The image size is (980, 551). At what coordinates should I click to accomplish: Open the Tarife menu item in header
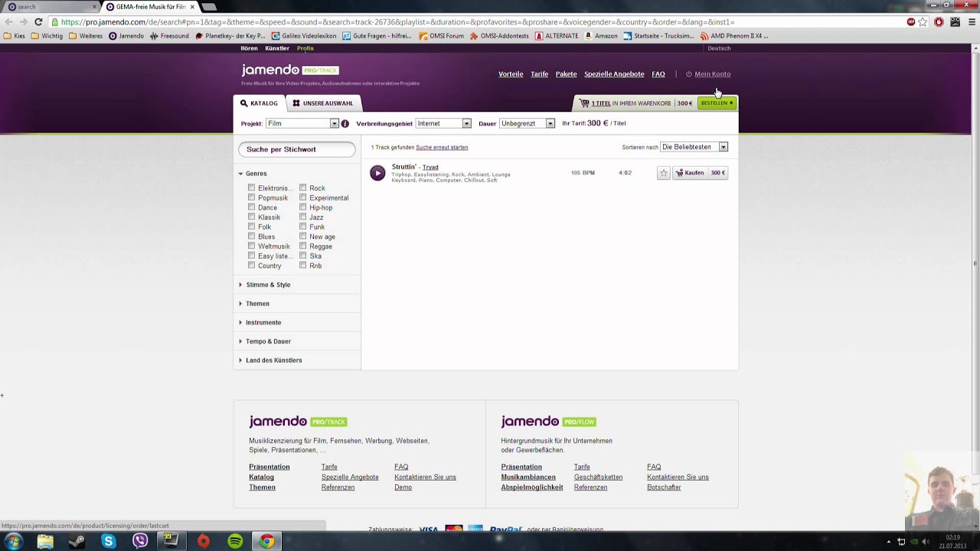[x=540, y=74]
